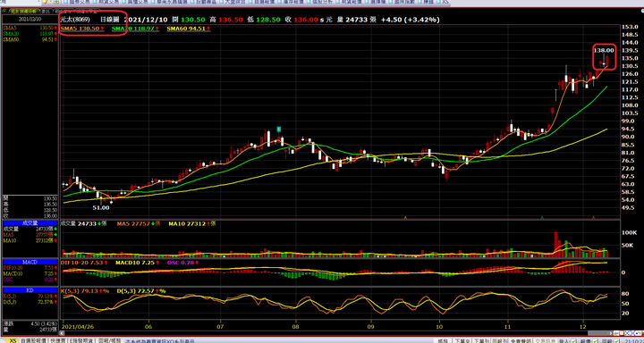Click the SMA5 130.50 indicator label on chart
Viewport: 644px width, 343px height.
(x=82, y=29)
